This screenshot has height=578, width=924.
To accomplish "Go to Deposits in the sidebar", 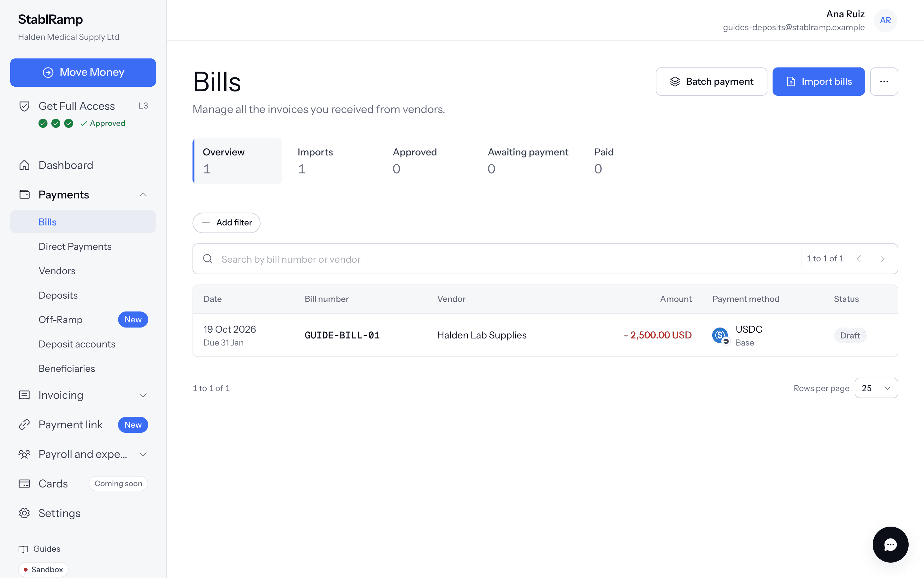I will [58, 295].
